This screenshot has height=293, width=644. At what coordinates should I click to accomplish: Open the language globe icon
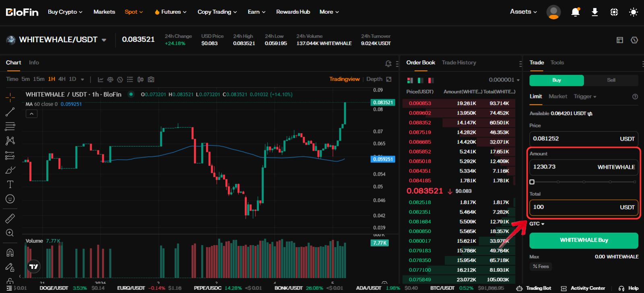pos(614,12)
